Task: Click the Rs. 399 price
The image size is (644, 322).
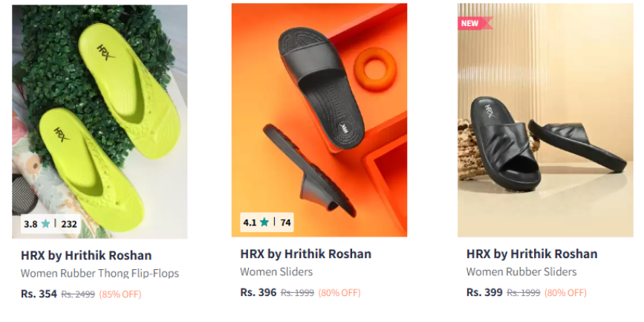Action: (x=484, y=292)
